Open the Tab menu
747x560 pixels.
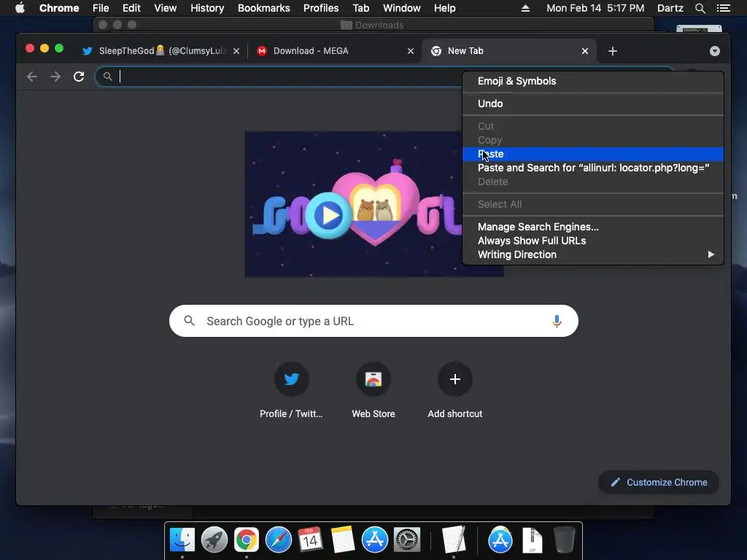pos(360,8)
